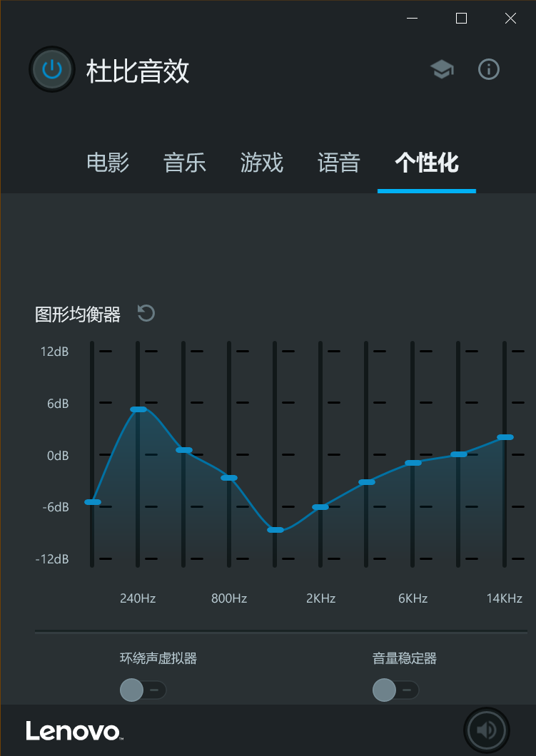Reset the graphic equalizer

coord(146,313)
